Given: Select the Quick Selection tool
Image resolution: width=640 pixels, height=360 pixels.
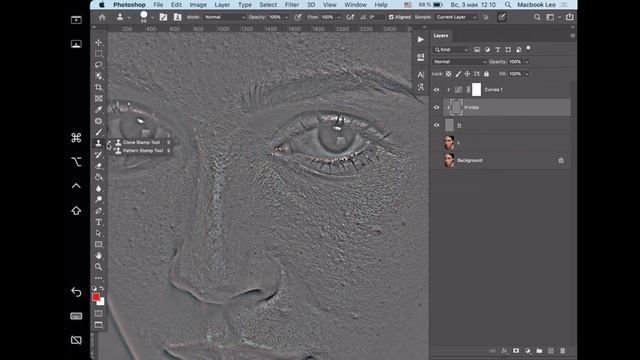Looking at the screenshot, I should point(98,76).
